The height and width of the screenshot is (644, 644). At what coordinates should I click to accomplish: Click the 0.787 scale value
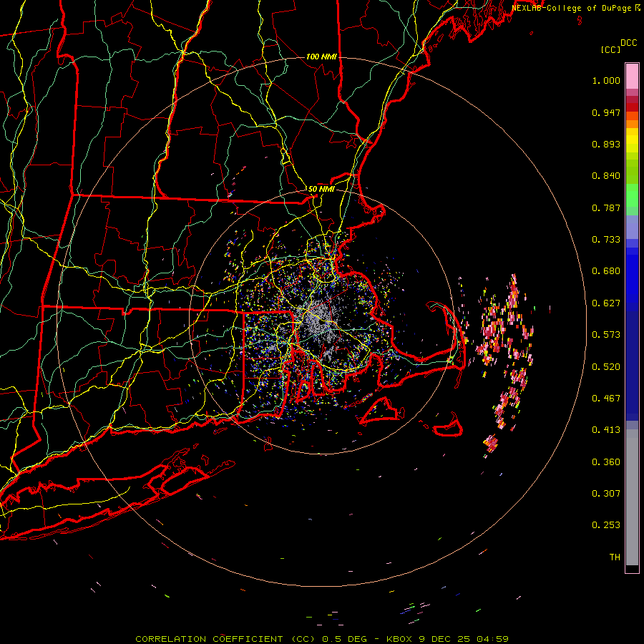606,208
